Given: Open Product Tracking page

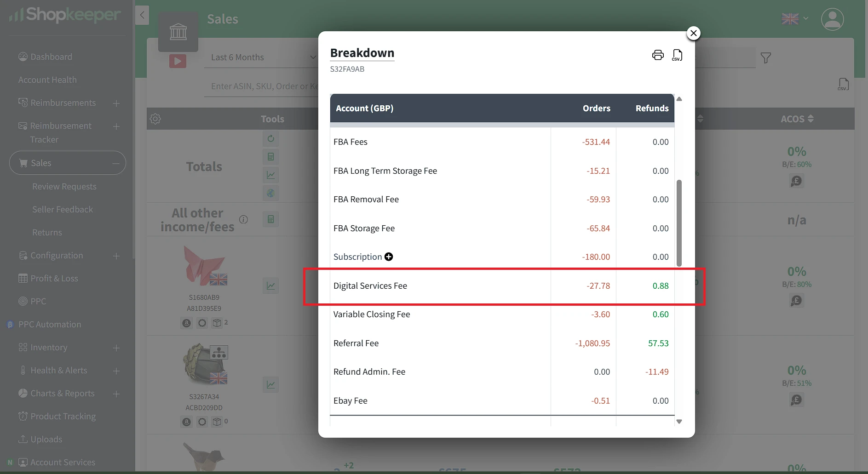Looking at the screenshot, I should [57, 417].
